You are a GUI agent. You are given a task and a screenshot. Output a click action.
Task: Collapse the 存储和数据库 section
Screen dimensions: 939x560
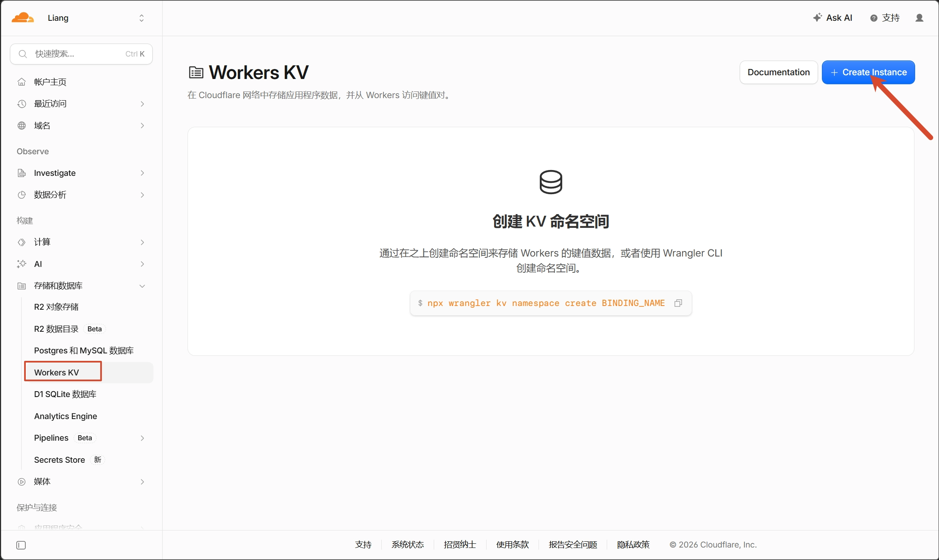point(142,286)
